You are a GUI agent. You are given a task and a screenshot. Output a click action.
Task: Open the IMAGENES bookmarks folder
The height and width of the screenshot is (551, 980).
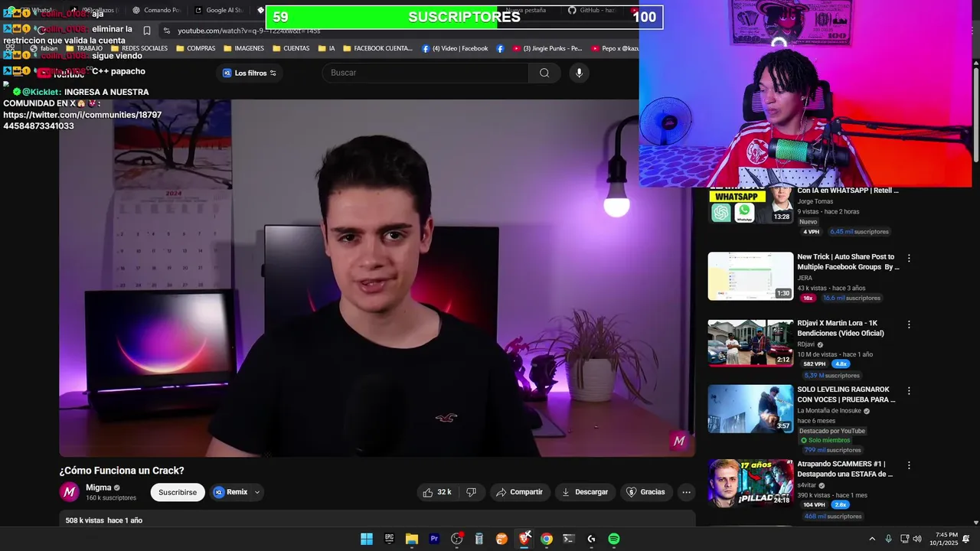pyautogui.click(x=243, y=48)
